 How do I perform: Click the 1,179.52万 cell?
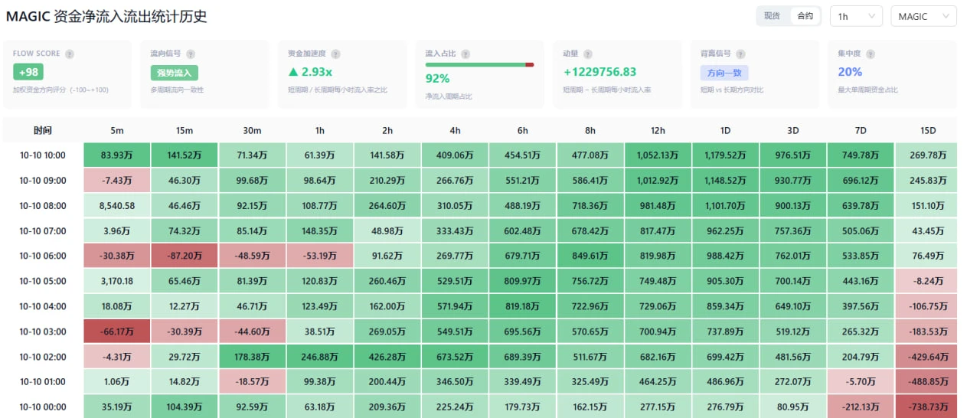[725, 155]
